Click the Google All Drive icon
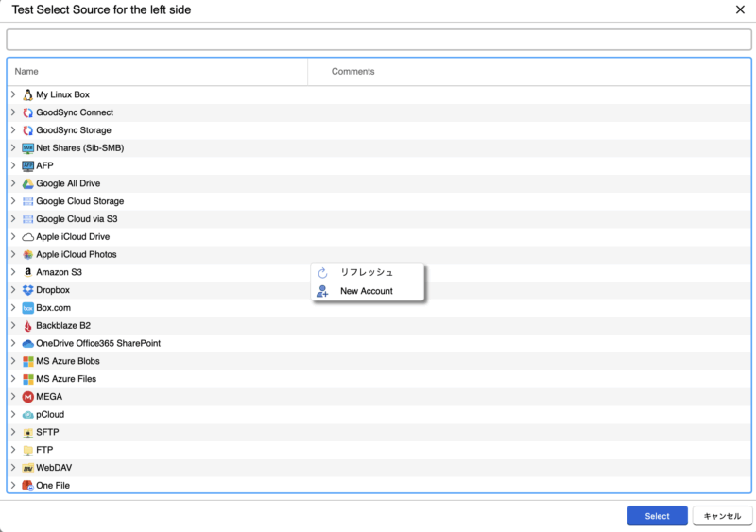The height and width of the screenshot is (532, 756). coord(27,183)
